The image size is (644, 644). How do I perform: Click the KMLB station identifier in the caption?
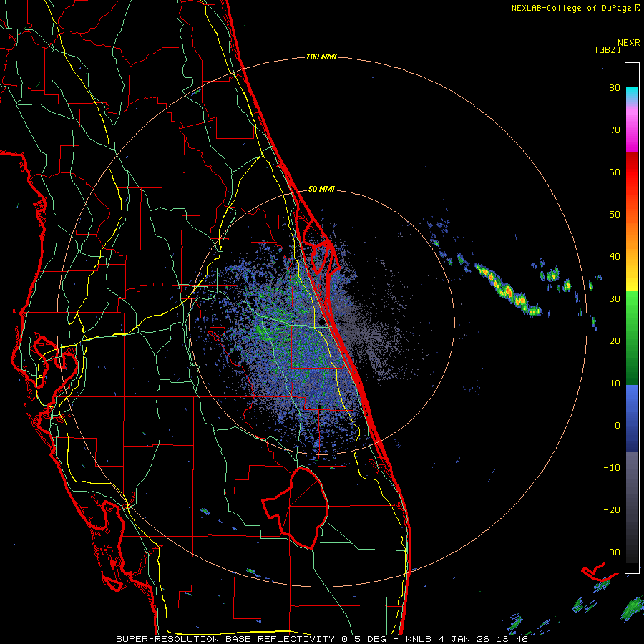[420, 639]
